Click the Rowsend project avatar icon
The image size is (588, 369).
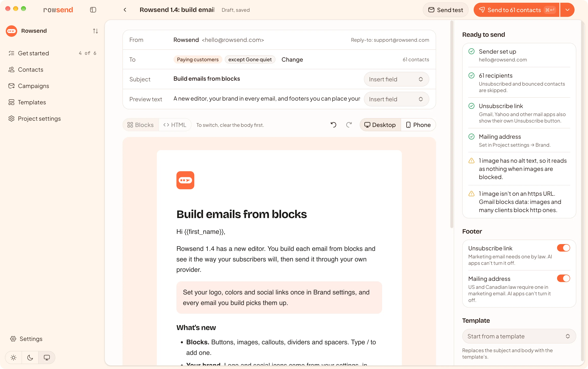[11, 31]
